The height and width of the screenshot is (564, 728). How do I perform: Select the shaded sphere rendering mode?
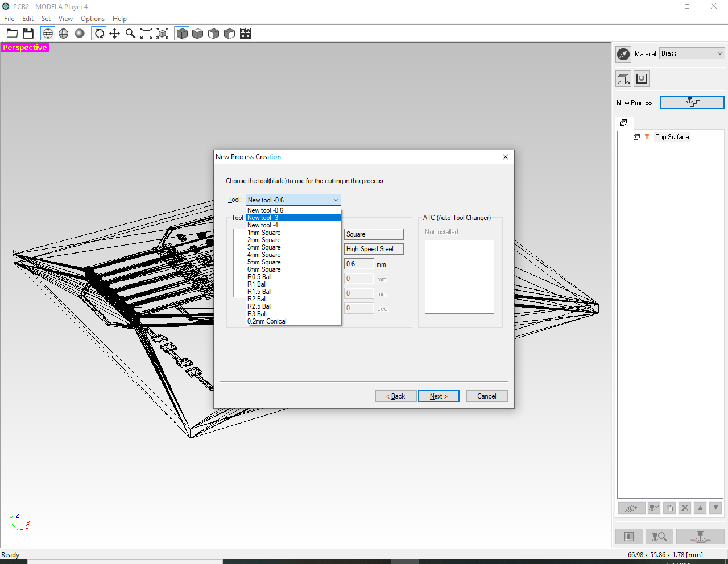point(80,34)
